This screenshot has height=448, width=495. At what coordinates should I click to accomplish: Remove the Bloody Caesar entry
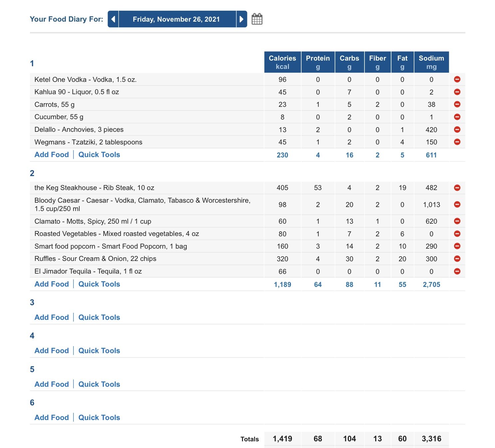click(x=457, y=204)
